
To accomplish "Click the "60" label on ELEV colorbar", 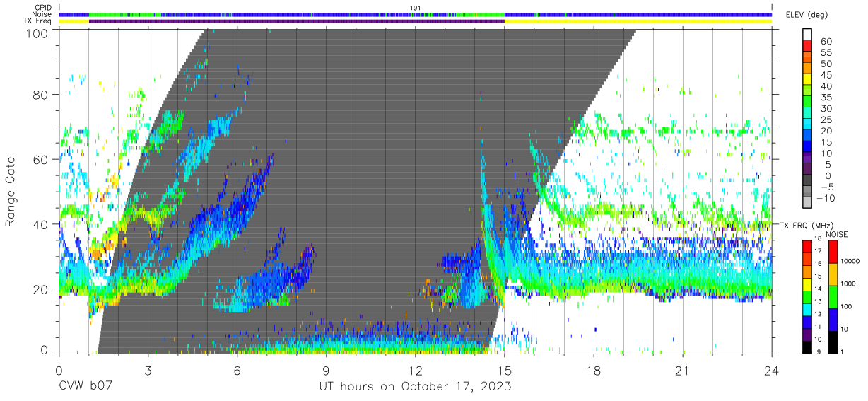I will coord(826,41).
